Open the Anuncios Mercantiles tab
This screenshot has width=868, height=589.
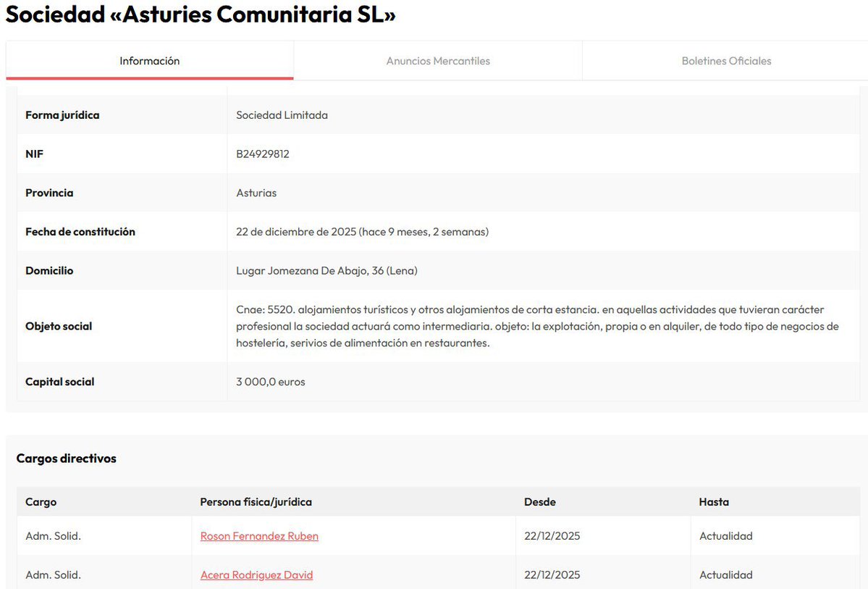click(438, 61)
